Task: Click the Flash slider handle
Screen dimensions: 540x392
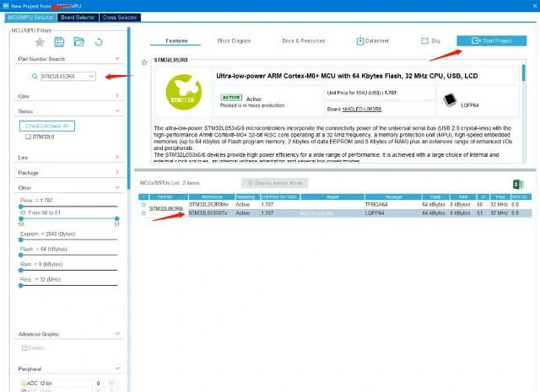Action: click(x=20, y=255)
